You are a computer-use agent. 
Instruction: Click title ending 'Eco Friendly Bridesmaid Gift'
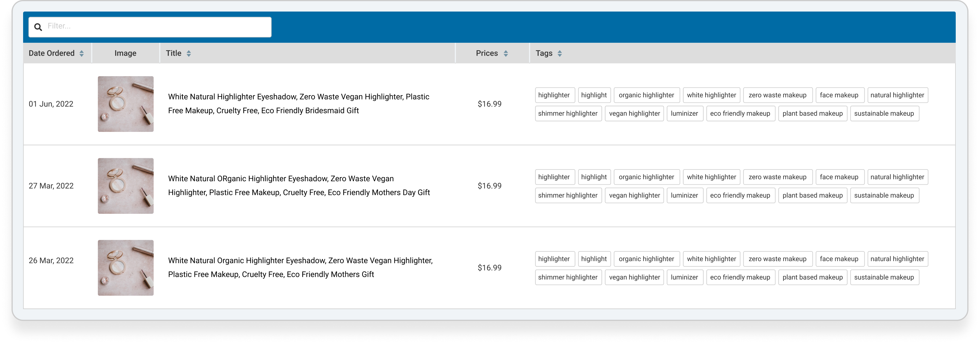[x=299, y=104]
